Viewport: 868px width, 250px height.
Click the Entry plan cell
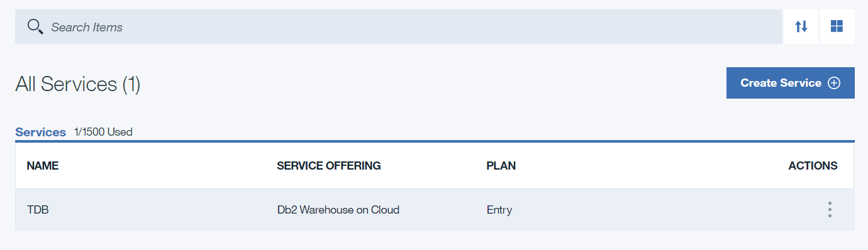coord(499,210)
